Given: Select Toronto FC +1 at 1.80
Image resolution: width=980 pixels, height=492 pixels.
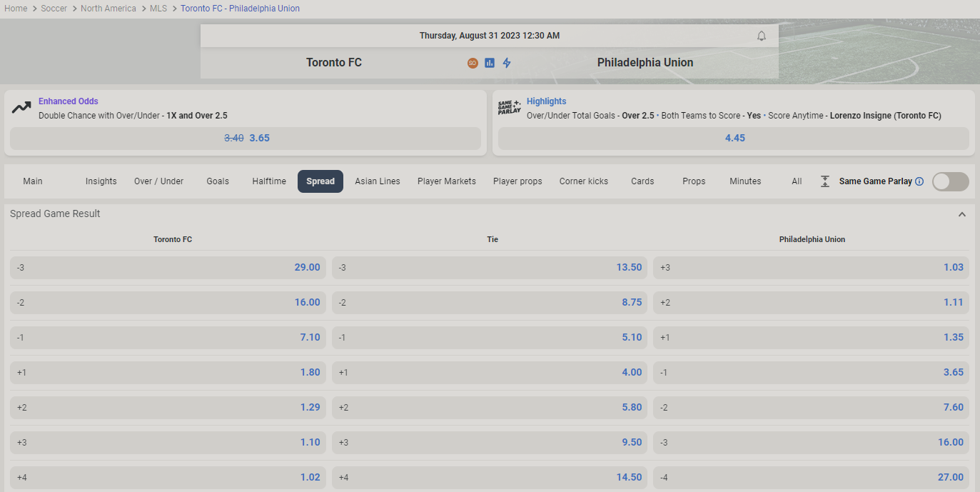Looking at the screenshot, I should pyautogui.click(x=168, y=373).
